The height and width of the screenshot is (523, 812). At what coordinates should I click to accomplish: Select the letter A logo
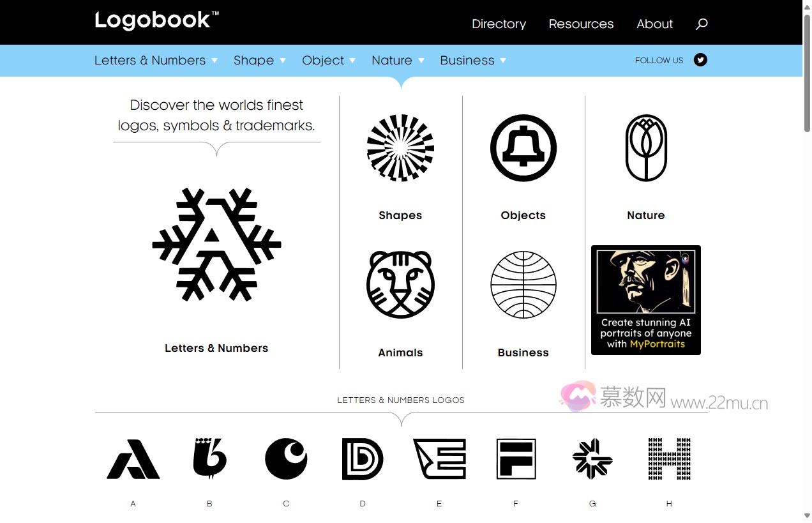133,459
